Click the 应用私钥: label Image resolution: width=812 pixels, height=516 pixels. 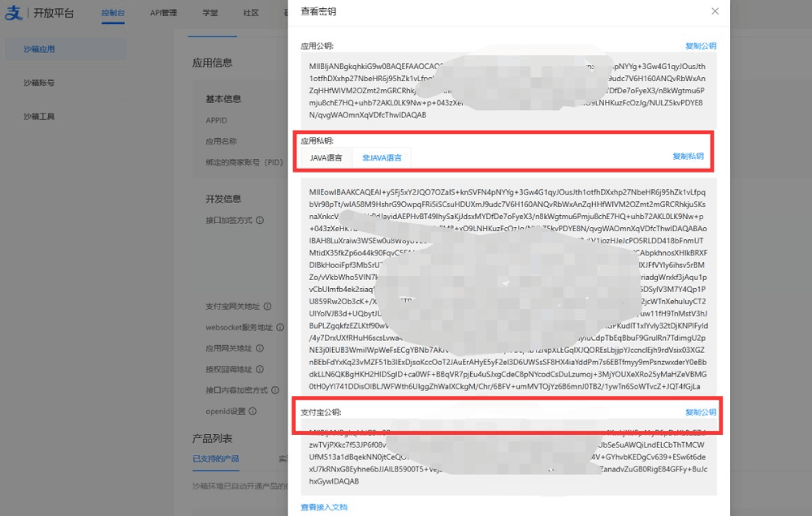click(317, 140)
